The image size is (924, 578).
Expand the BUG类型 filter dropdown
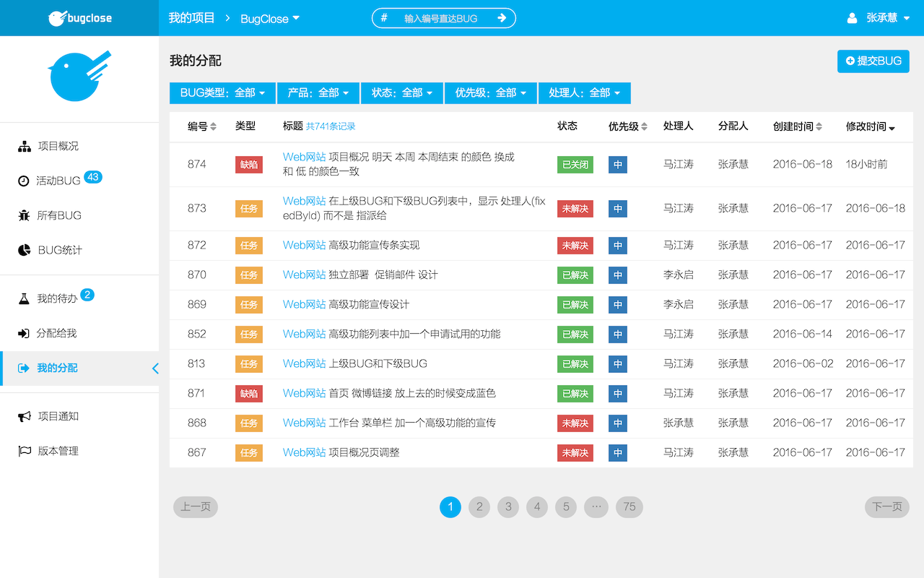222,93
